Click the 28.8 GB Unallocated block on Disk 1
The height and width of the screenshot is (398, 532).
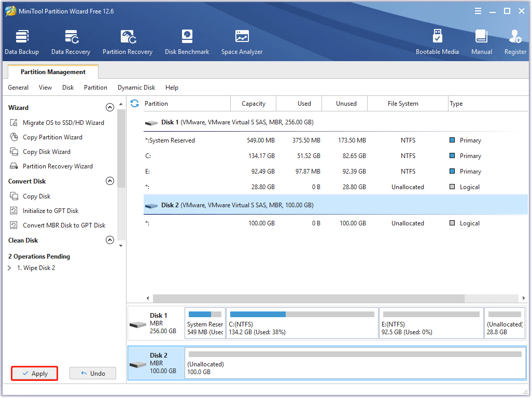tap(505, 323)
